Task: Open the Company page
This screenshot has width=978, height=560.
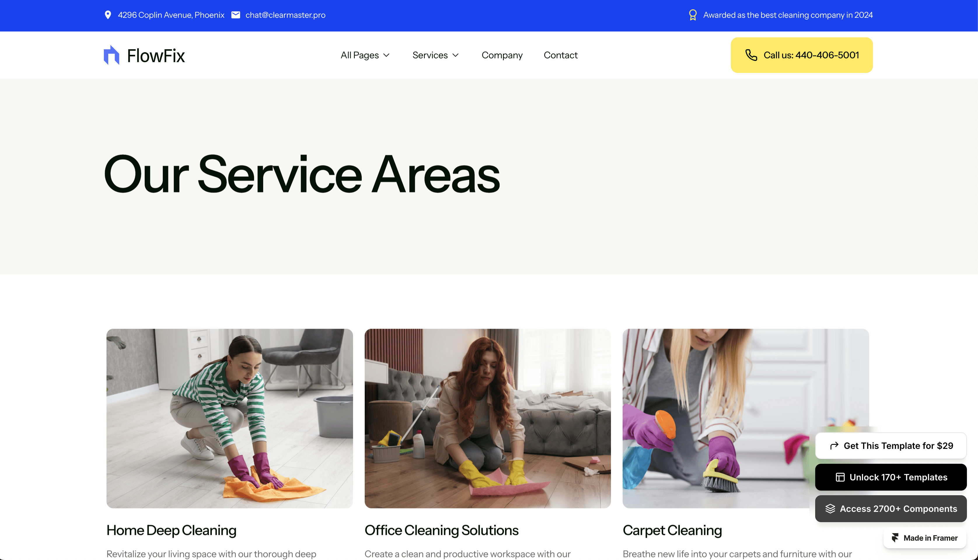Action: 502,55
